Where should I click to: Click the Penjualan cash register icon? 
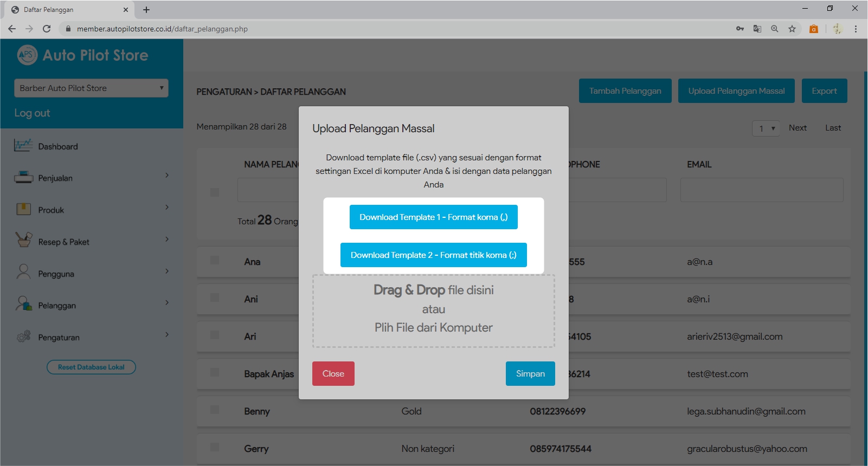(x=23, y=177)
